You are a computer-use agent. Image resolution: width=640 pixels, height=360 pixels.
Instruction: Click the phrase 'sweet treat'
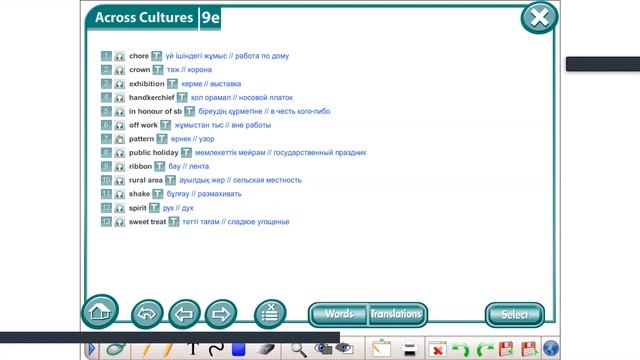147,222
